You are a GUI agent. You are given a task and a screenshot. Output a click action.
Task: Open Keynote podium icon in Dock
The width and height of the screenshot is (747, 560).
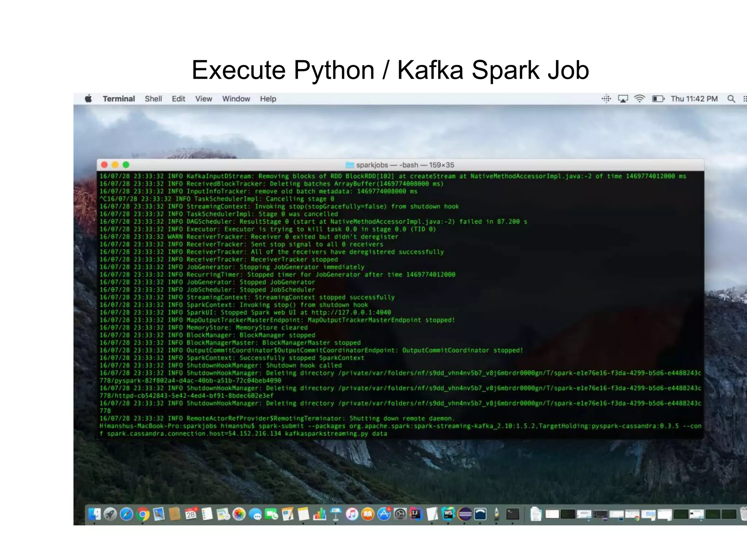(x=336, y=514)
